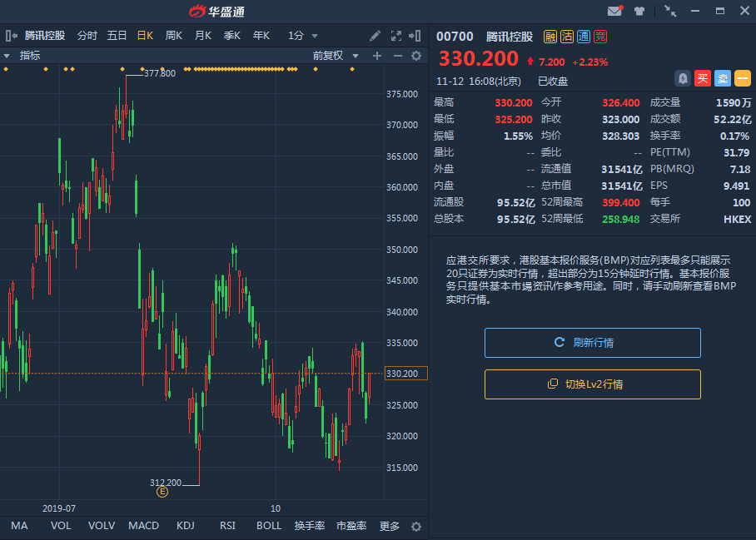Toggle the VOLV indicator

[102, 526]
